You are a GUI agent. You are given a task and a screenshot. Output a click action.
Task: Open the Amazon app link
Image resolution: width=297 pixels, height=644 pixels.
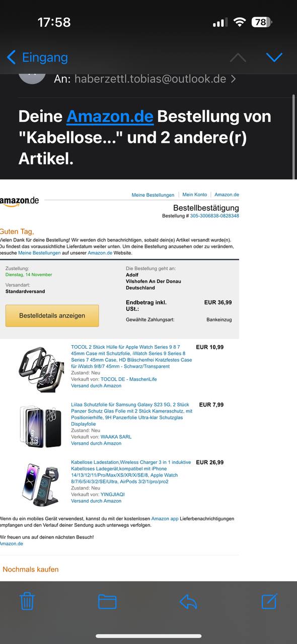pos(165,518)
